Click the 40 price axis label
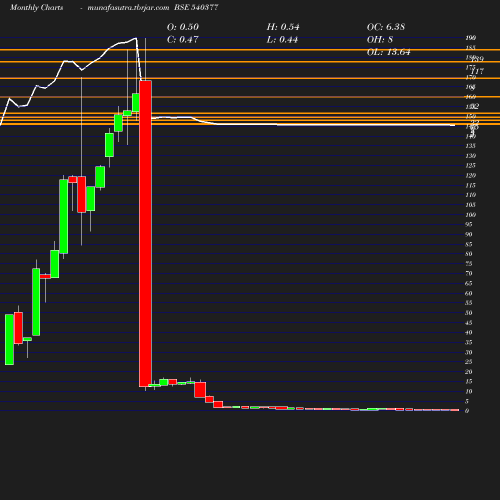 click(x=469, y=332)
